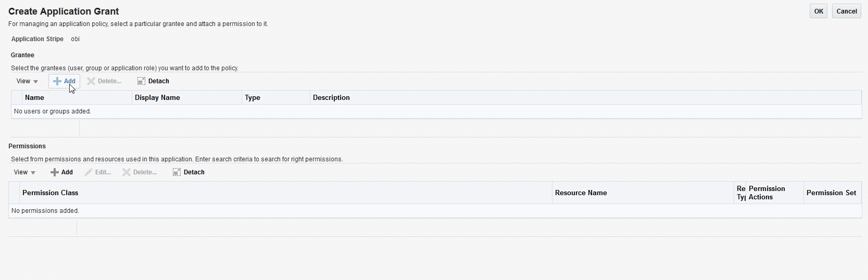The width and height of the screenshot is (868, 280).
Task: Cancel the application grant creation
Action: (x=846, y=11)
